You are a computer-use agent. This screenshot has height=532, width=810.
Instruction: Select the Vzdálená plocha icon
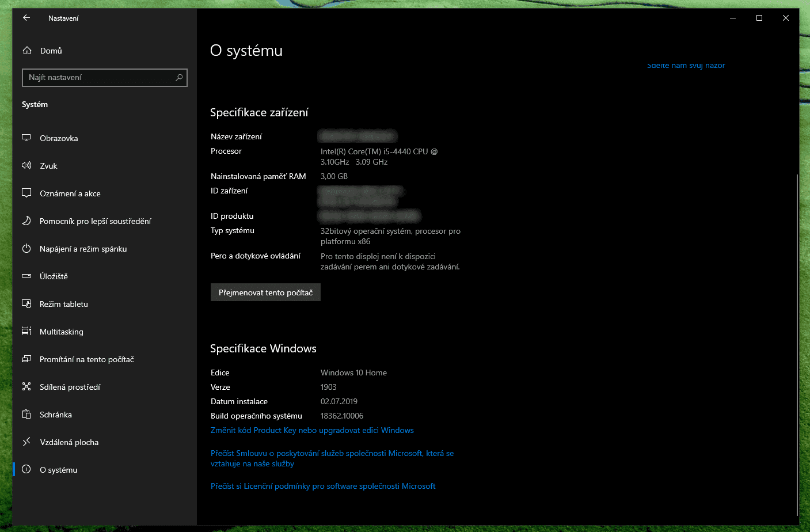(26, 442)
